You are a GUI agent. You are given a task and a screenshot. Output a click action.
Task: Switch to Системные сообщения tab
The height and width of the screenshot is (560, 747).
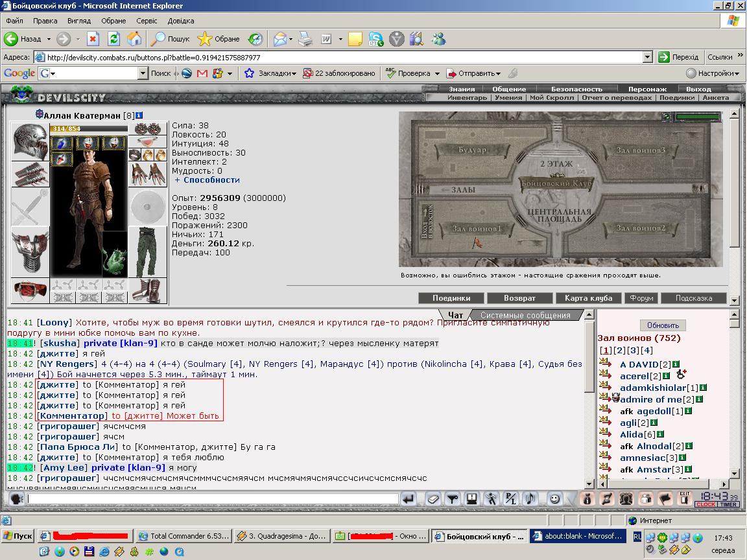(x=525, y=315)
